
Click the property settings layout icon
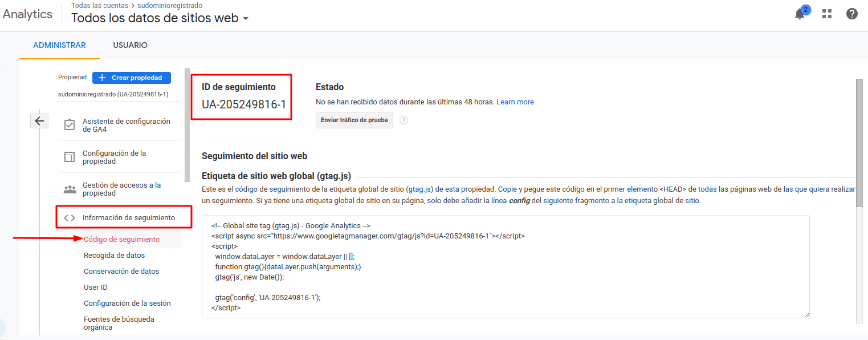pyautogui.click(x=70, y=157)
